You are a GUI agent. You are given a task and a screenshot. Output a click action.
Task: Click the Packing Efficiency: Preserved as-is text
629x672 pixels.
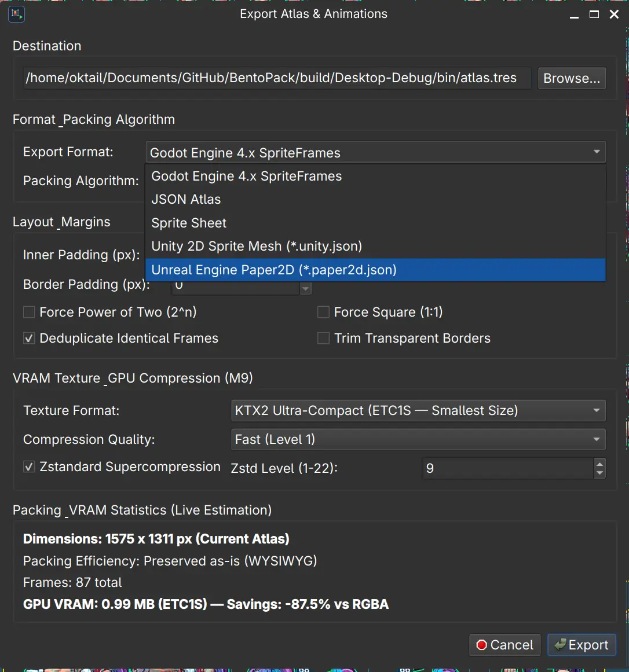[x=170, y=561]
